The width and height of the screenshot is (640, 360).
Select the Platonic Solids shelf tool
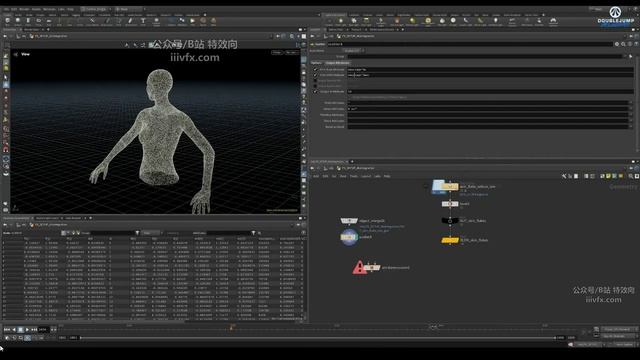coord(156,21)
